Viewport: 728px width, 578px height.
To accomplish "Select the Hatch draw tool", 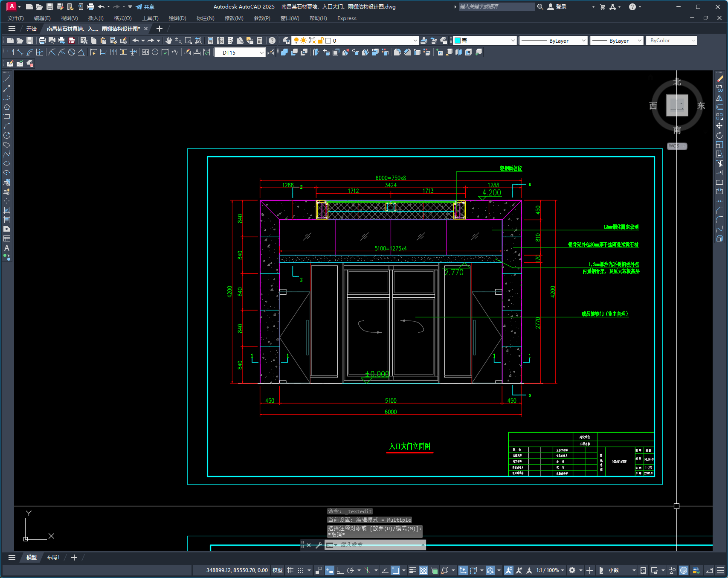I will click(x=7, y=210).
